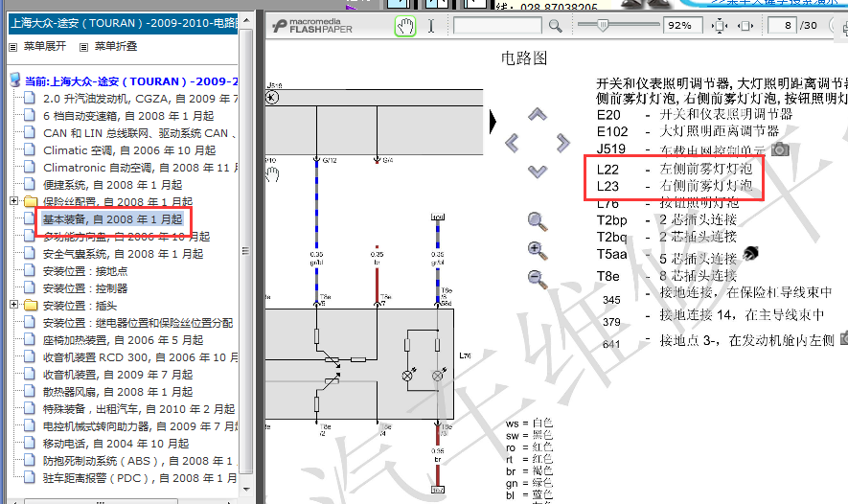
Task: Open 安装位置:接地点 entry
Action: pyautogui.click(x=85, y=271)
